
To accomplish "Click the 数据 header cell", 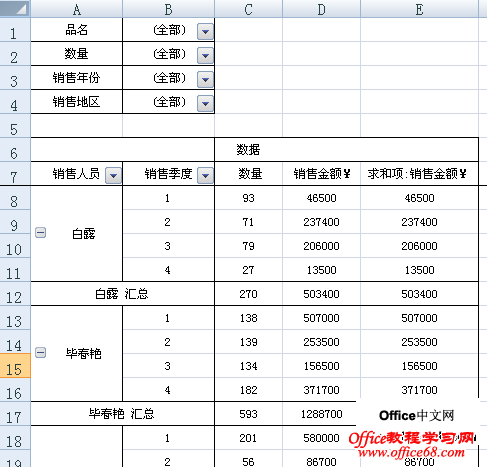I will click(248, 150).
